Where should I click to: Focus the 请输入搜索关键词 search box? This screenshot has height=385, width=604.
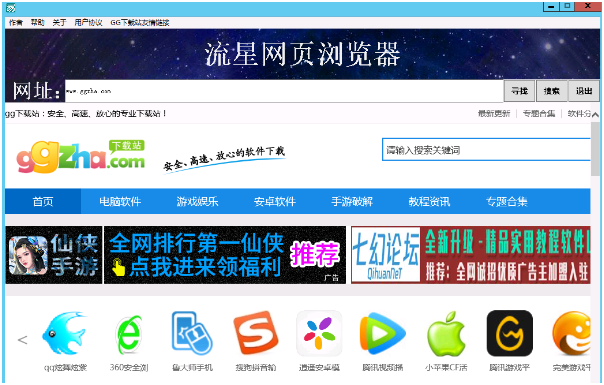click(486, 150)
